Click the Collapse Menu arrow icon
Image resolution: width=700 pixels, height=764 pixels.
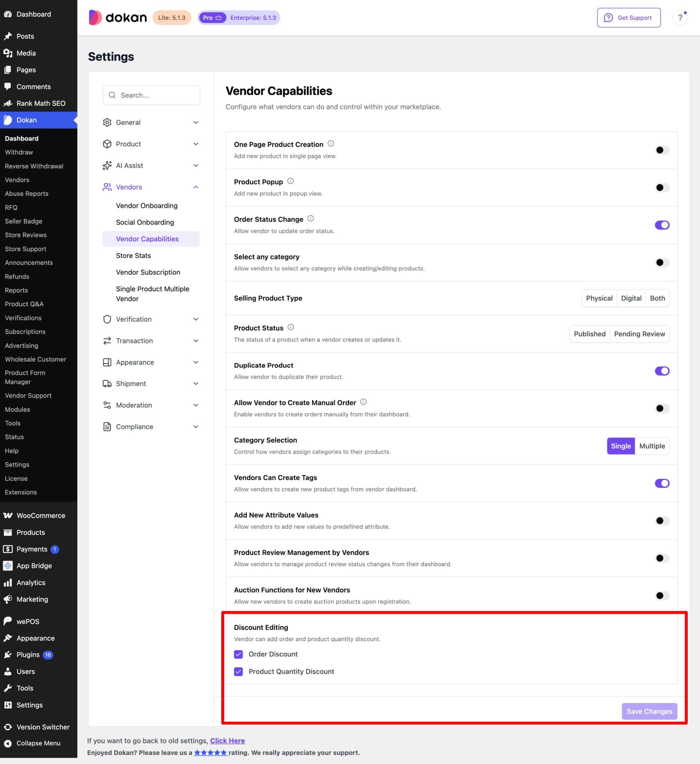(x=8, y=743)
